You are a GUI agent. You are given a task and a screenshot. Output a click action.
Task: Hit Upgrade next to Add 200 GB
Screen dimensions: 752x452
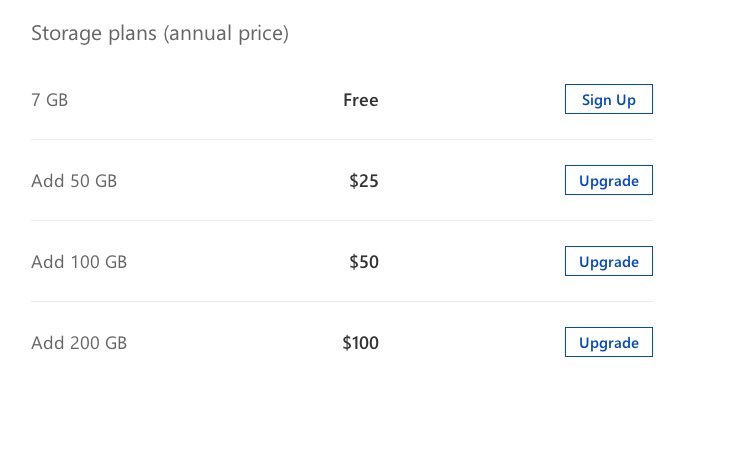pyautogui.click(x=608, y=343)
